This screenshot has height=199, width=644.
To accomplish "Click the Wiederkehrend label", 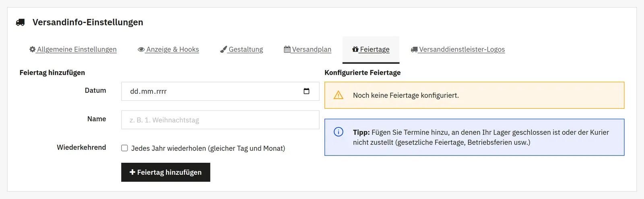I will pyautogui.click(x=81, y=147).
